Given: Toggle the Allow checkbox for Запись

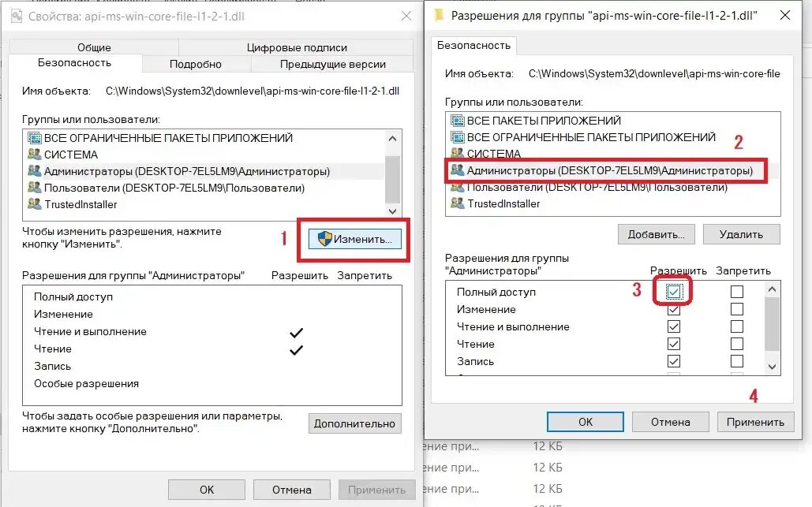Looking at the screenshot, I should coord(674,361).
